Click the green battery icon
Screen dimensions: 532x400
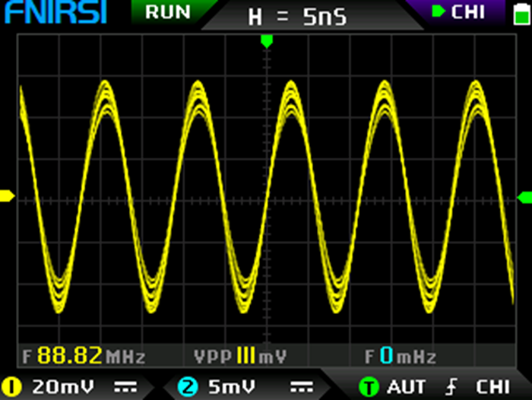coord(519,14)
